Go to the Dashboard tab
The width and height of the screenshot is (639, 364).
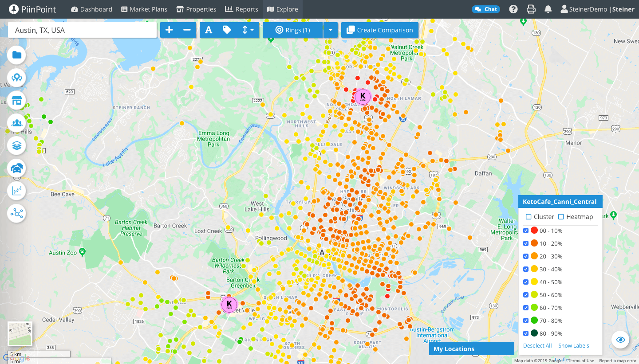(x=91, y=9)
